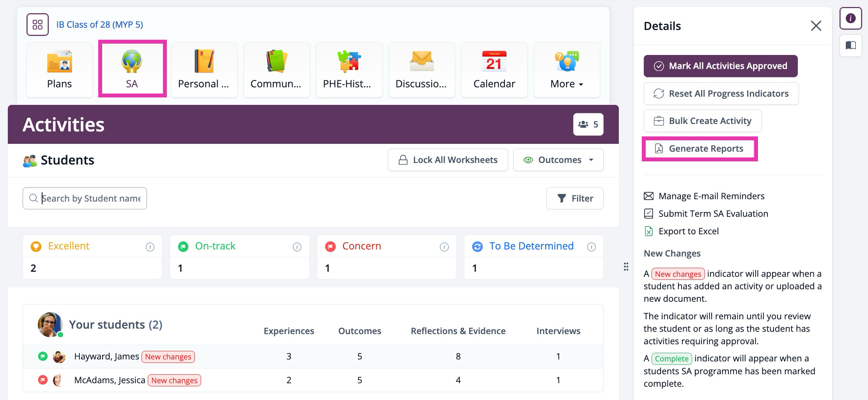Viewport: 868px width, 400px height.
Task: Open the class dashboard grid icon
Action: [x=37, y=25]
